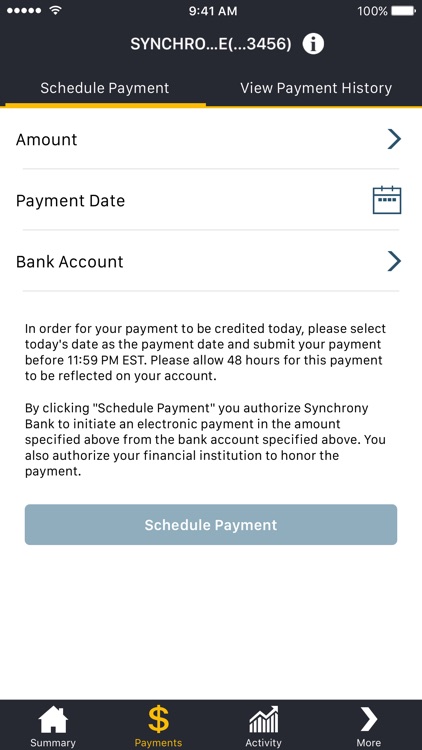
Task: Open the calendar date picker icon
Action: (387, 200)
